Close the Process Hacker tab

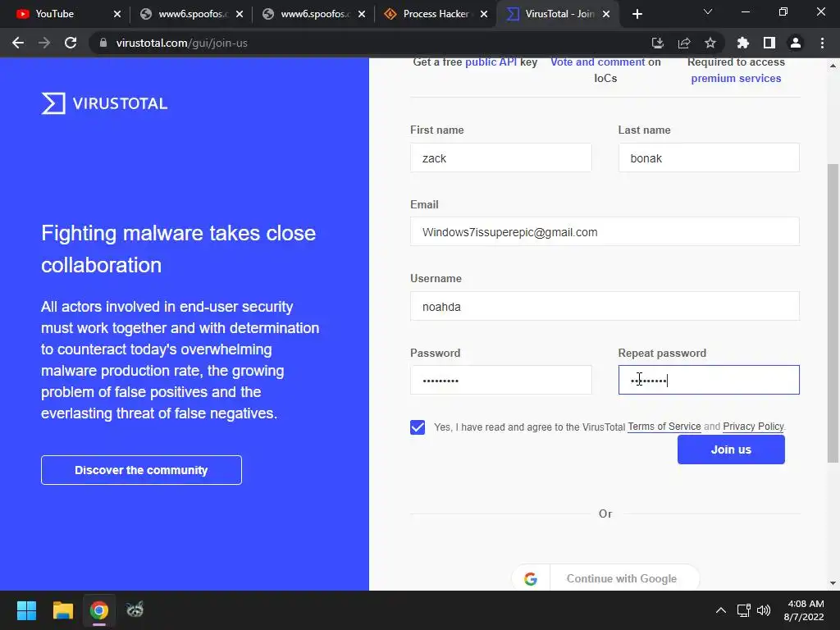click(484, 14)
